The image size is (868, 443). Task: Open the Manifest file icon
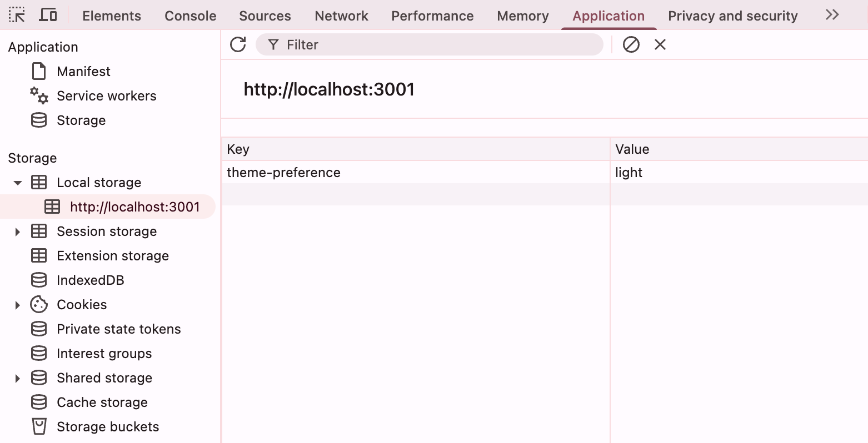(x=39, y=72)
